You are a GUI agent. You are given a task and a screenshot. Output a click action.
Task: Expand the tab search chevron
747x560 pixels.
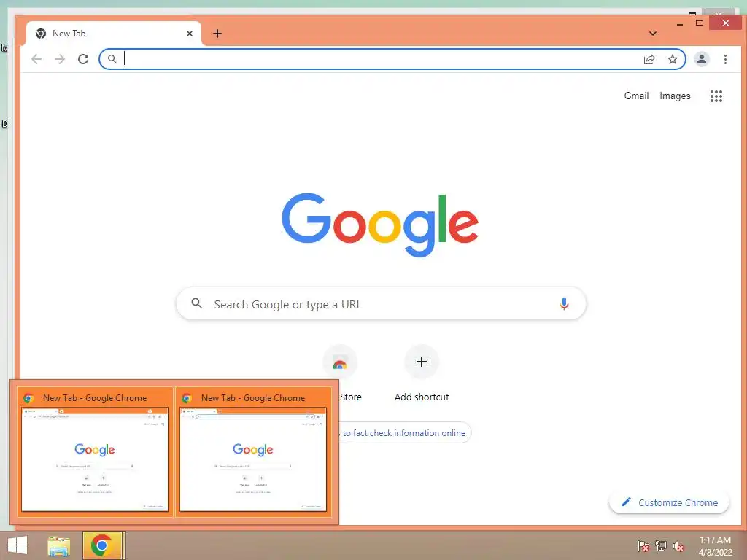(653, 34)
